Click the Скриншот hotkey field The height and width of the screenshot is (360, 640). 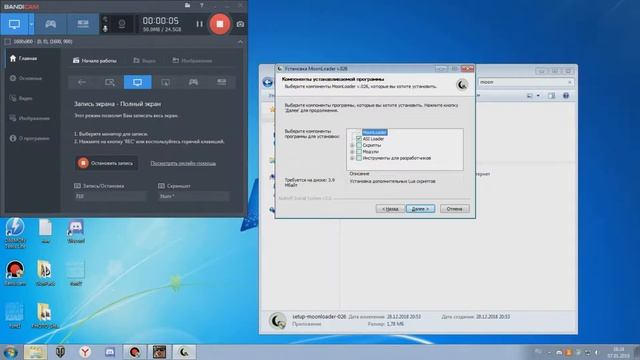(194, 196)
